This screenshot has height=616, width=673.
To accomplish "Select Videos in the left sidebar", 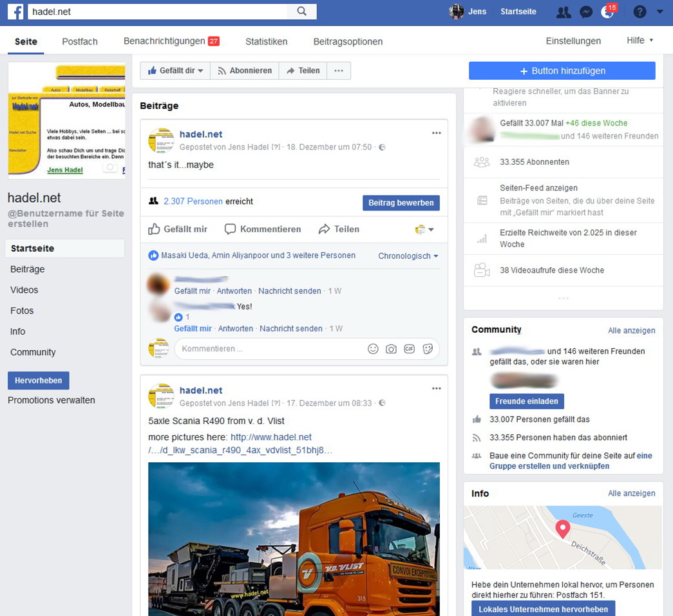I will point(24,290).
